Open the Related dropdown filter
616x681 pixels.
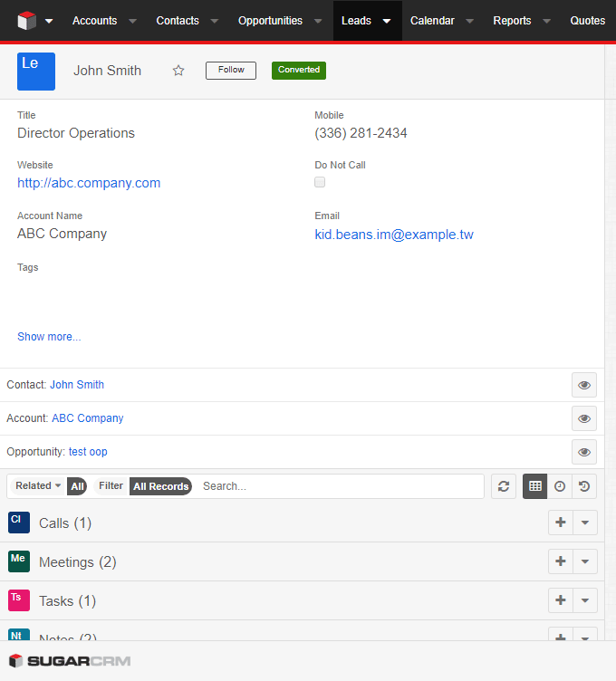click(38, 486)
